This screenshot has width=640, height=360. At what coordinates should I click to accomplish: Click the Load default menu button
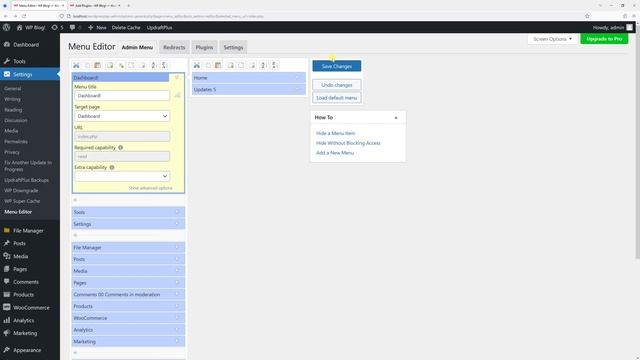[x=337, y=98]
